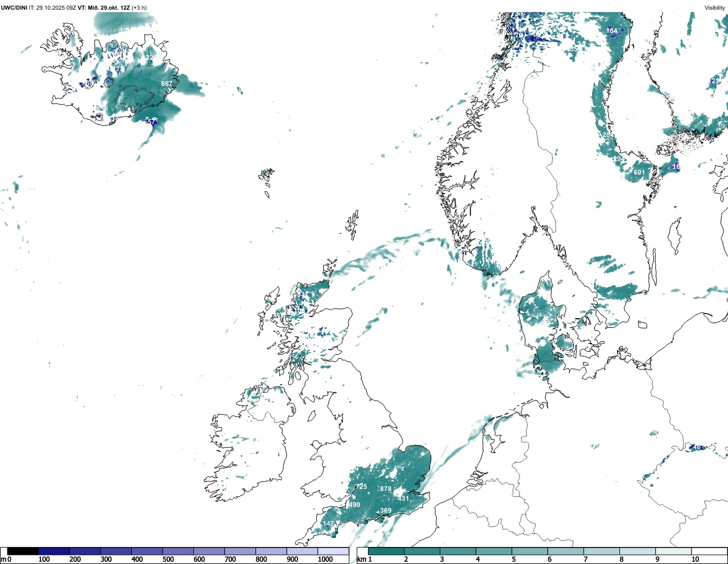Click the '4' km tick label
728x564 pixels.
pos(478,559)
